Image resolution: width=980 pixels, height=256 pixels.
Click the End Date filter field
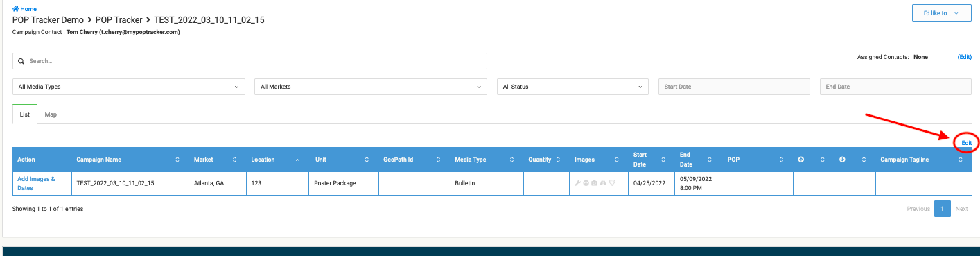point(895,87)
